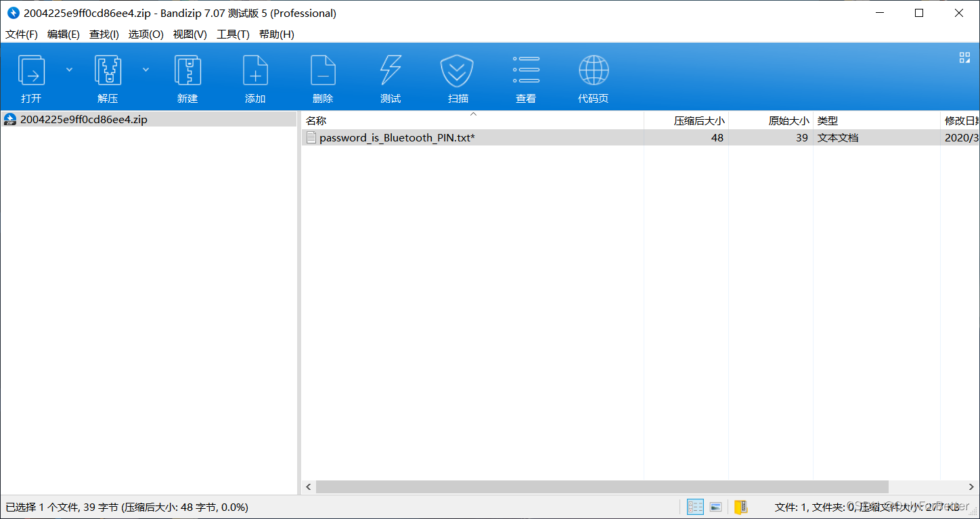
Task: Expand the dropdown arrow next to 打开
Action: point(69,69)
